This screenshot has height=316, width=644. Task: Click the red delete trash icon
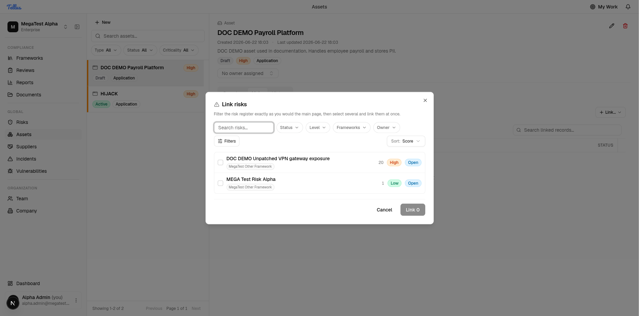(625, 26)
